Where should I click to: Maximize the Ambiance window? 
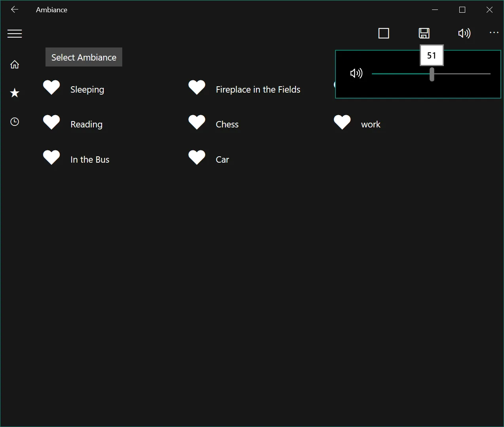(x=462, y=9)
